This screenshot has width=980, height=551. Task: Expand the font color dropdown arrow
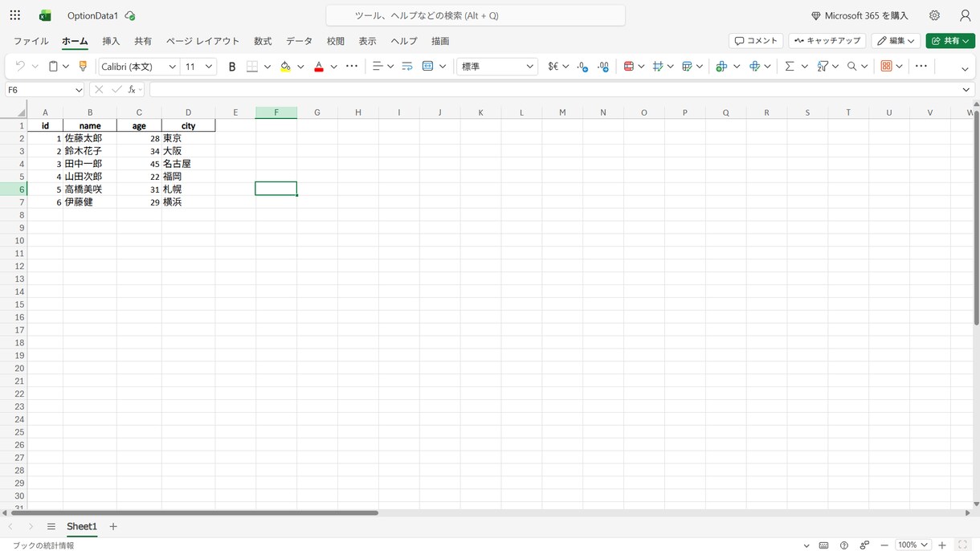(x=333, y=67)
